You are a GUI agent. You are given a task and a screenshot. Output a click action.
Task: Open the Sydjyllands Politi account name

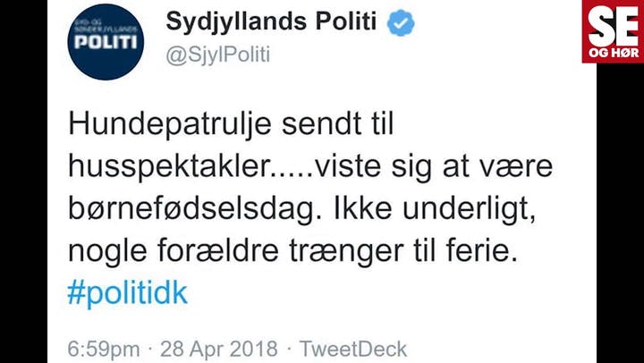point(271,23)
